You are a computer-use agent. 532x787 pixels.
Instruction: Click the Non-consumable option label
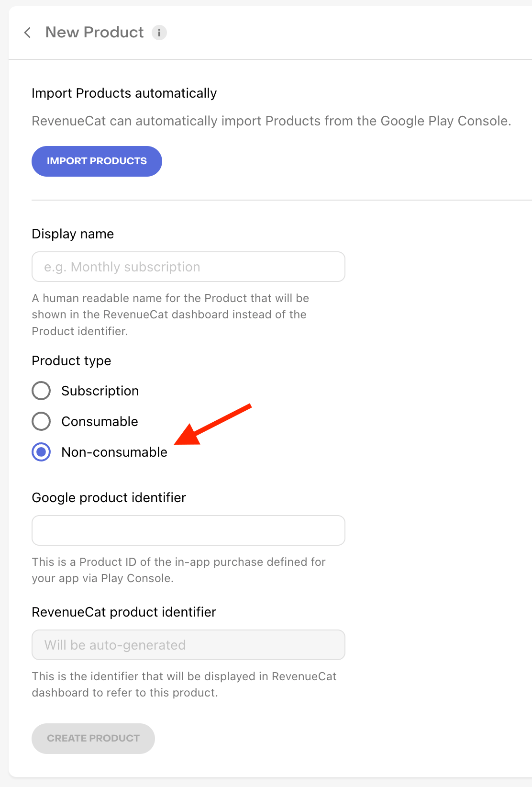tap(114, 452)
